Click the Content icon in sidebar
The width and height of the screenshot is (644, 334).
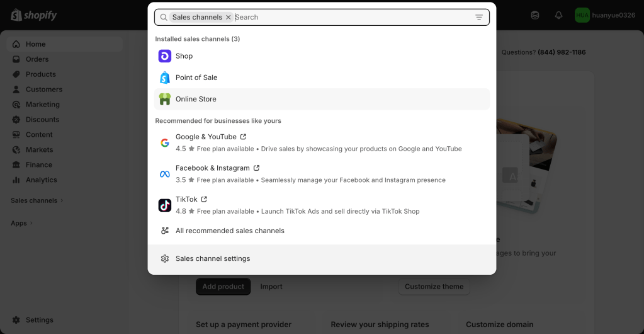[16, 134]
